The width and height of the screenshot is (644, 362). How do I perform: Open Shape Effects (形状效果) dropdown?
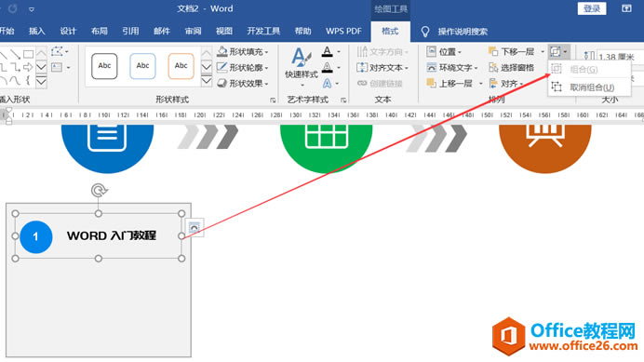click(x=243, y=84)
